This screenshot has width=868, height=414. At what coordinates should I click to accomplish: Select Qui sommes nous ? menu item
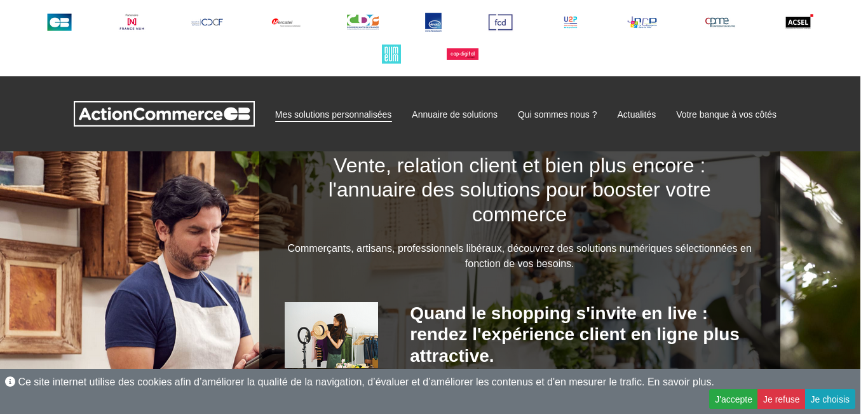coord(557,114)
